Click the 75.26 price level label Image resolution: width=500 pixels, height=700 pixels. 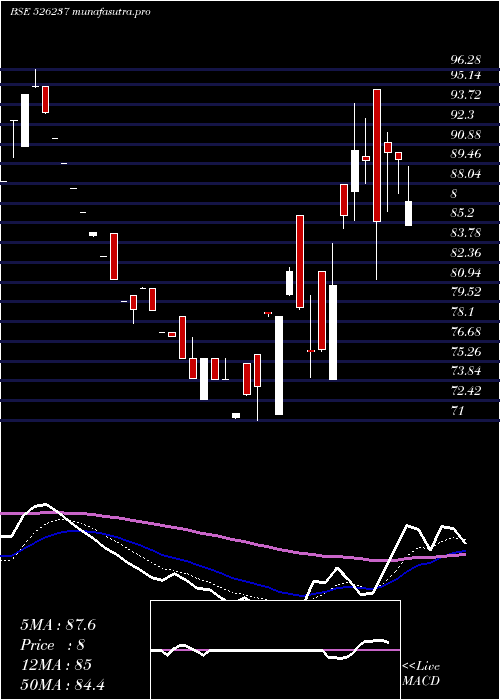point(466,351)
